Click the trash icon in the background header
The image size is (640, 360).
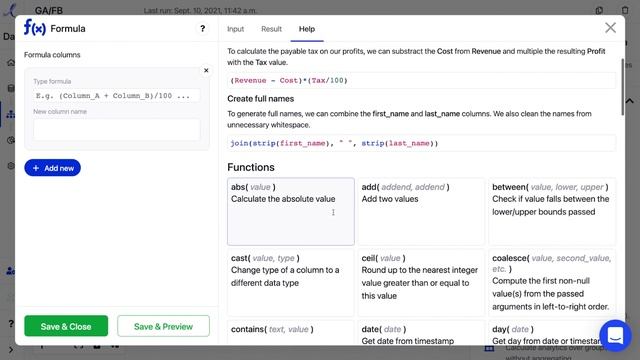coord(625,10)
